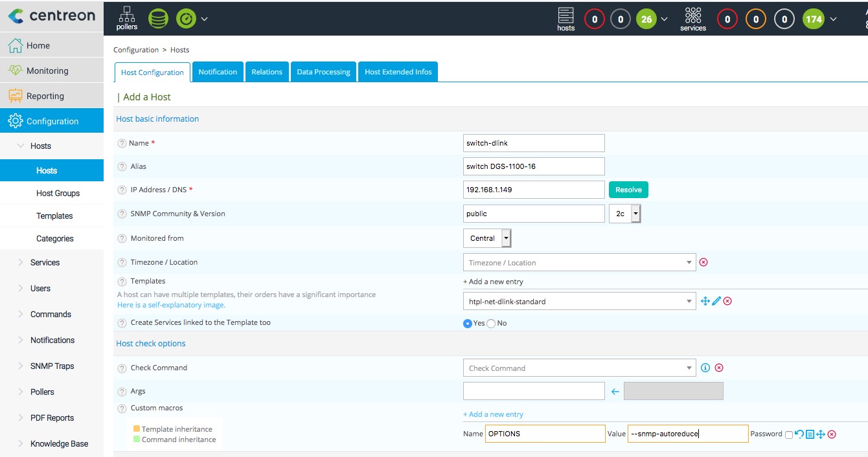Click the green 174 services OK counter
This screenshot has height=457, width=868.
[x=814, y=19]
